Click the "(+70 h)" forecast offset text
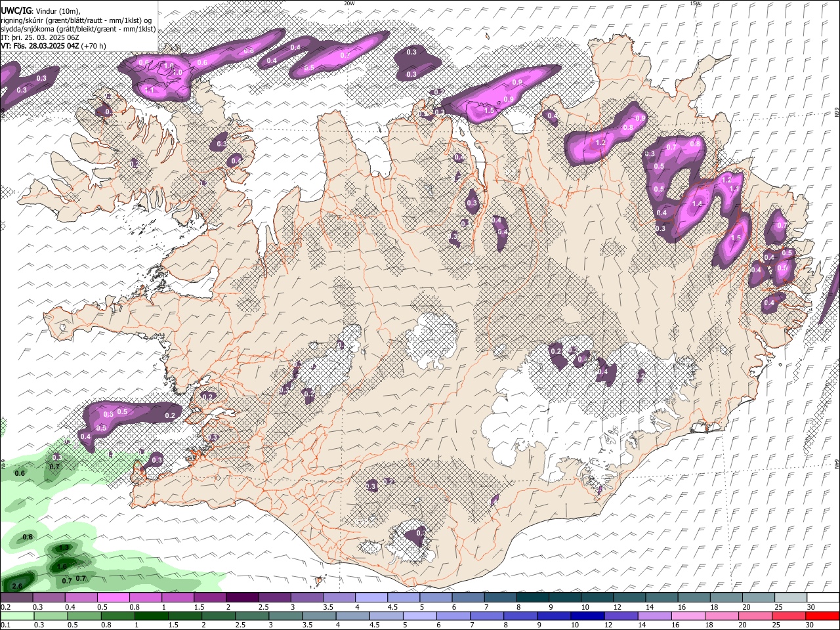The width and height of the screenshot is (840, 630). 94,46
